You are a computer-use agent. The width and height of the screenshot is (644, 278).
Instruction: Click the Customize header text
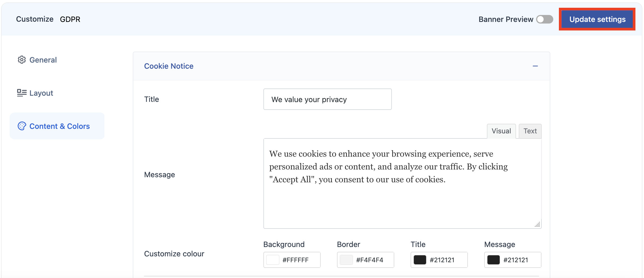point(35,19)
